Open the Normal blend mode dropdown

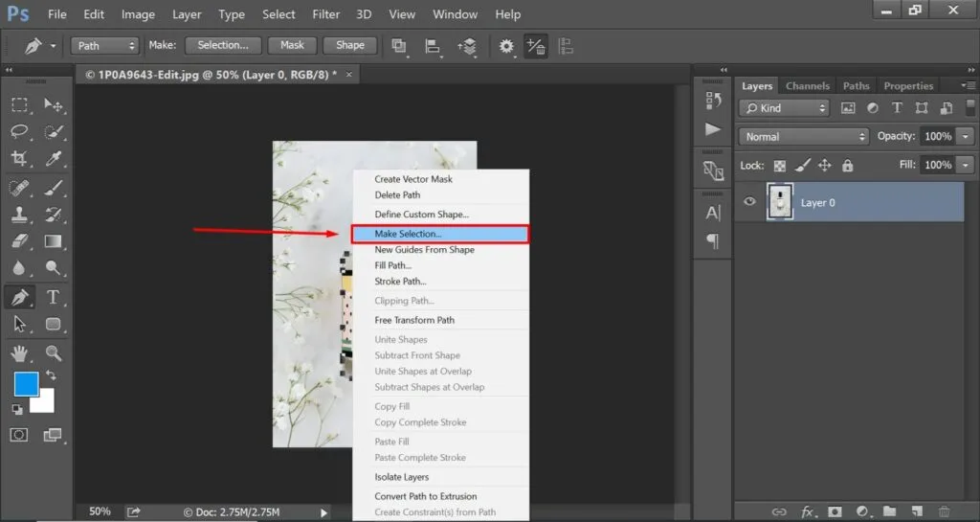click(804, 137)
